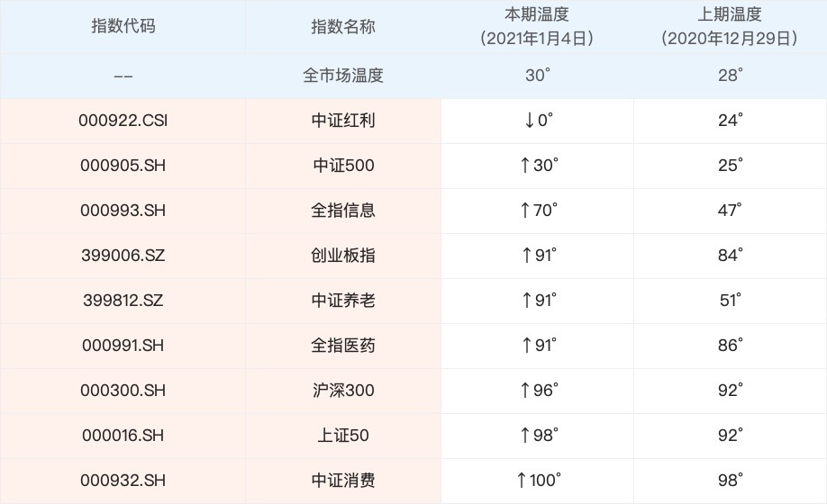Select index code 000991.SH
This screenshot has height=504, width=827.
pyautogui.click(x=123, y=346)
